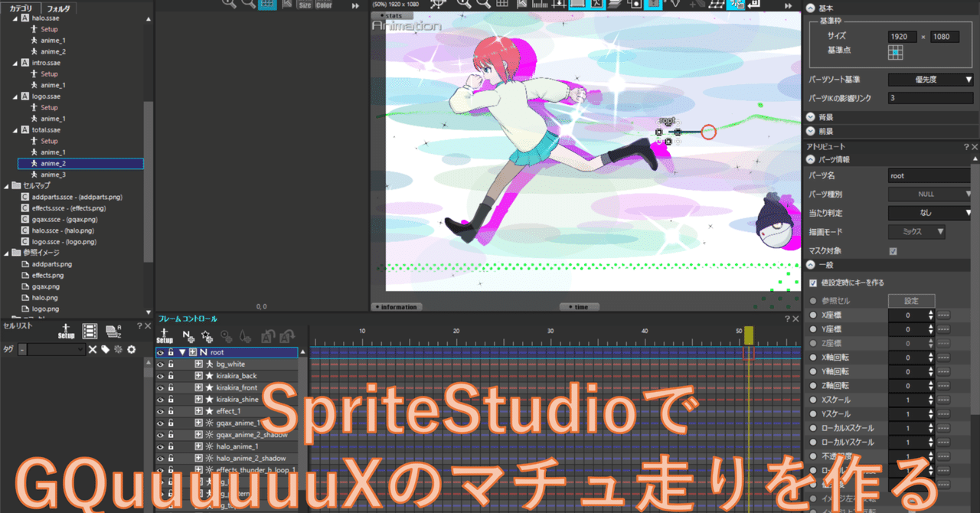980x513 pixels.
Task: Click the project tree vertical scrollbar
Action: [x=148, y=184]
